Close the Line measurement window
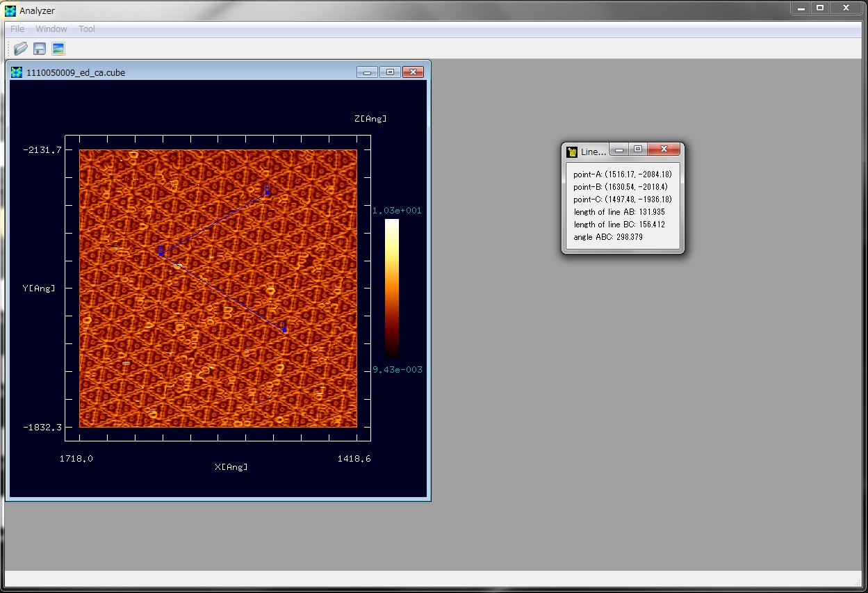The width and height of the screenshot is (868, 593). 664,149
